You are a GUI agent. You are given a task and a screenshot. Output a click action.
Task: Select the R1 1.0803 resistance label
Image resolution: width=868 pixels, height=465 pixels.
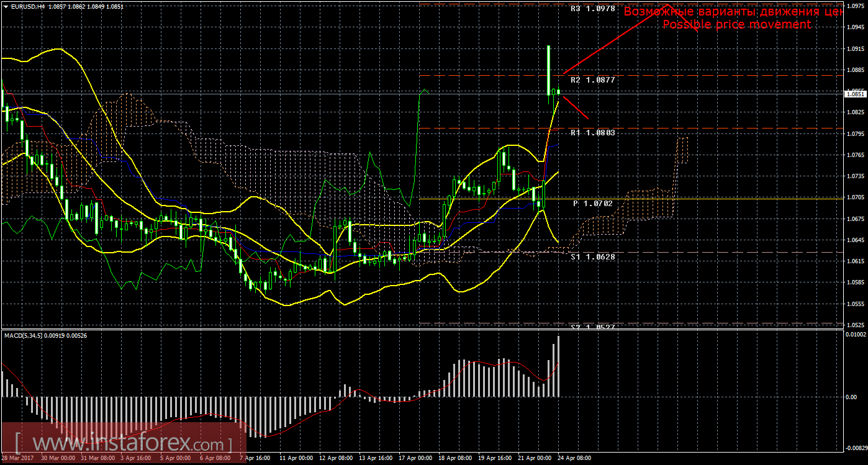(593, 133)
